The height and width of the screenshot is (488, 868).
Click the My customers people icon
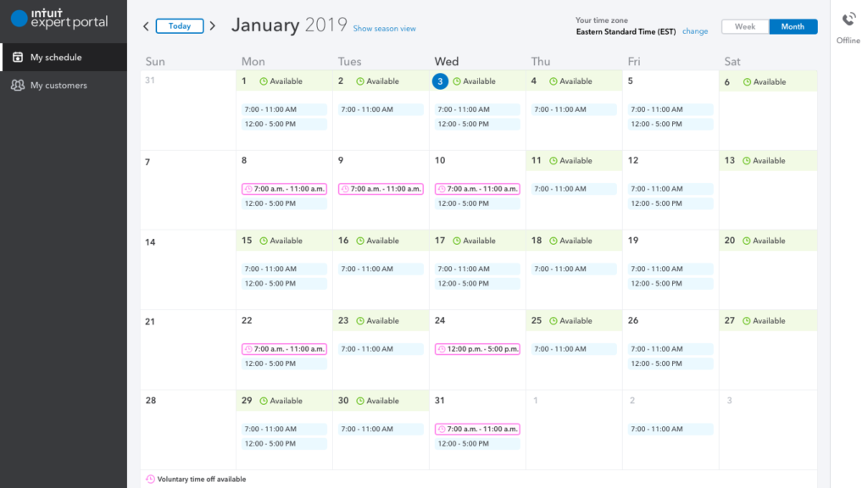18,86
